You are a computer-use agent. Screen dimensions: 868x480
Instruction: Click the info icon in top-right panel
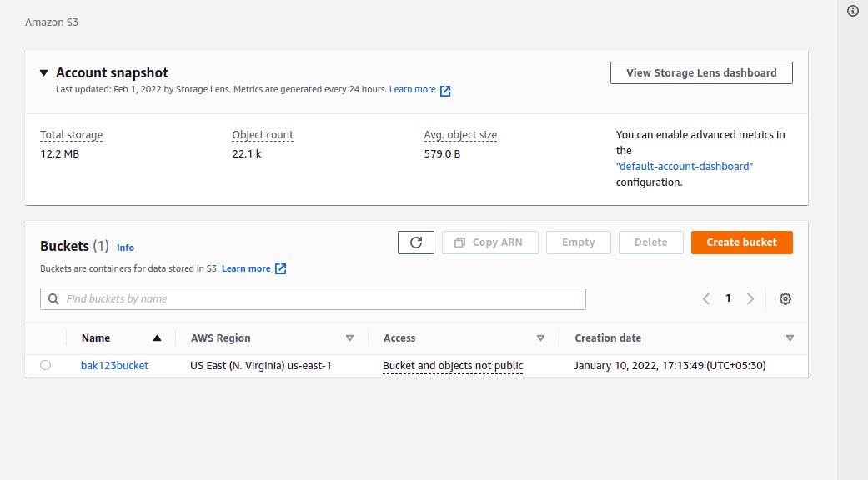point(853,12)
